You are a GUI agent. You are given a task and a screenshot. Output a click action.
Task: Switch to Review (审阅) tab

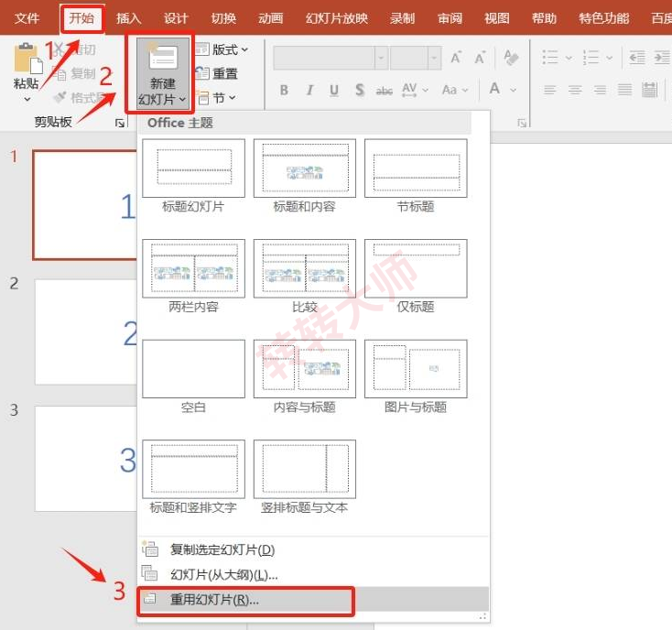[x=450, y=18]
